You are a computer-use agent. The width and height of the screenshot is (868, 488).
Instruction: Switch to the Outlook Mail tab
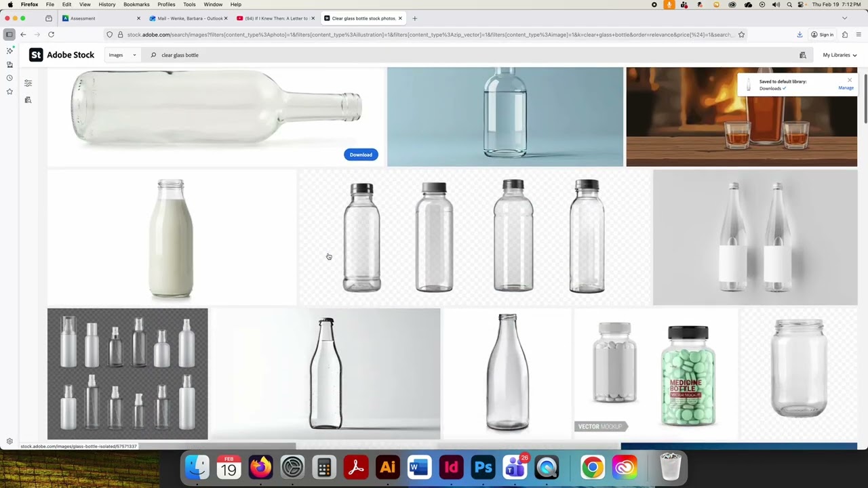(x=189, y=18)
